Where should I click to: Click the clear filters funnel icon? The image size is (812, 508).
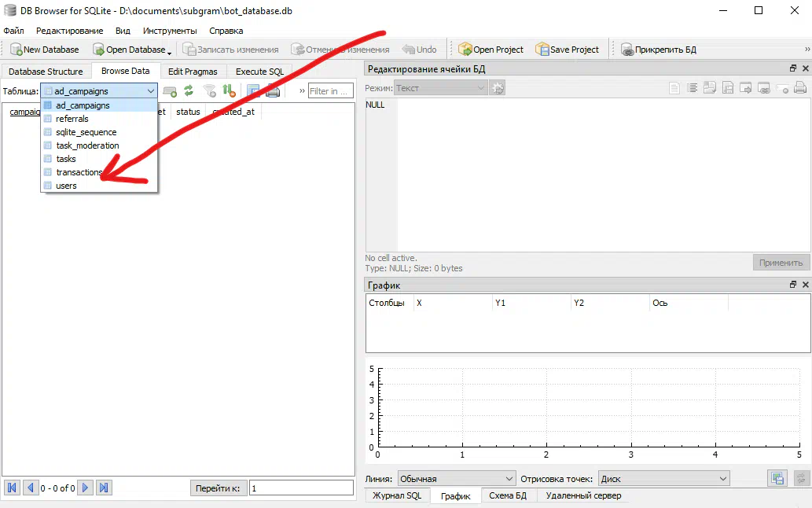tap(209, 91)
